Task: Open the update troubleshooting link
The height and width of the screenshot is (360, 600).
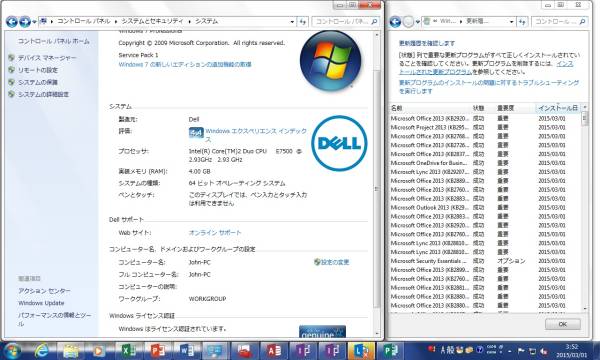Action: [489, 87]
